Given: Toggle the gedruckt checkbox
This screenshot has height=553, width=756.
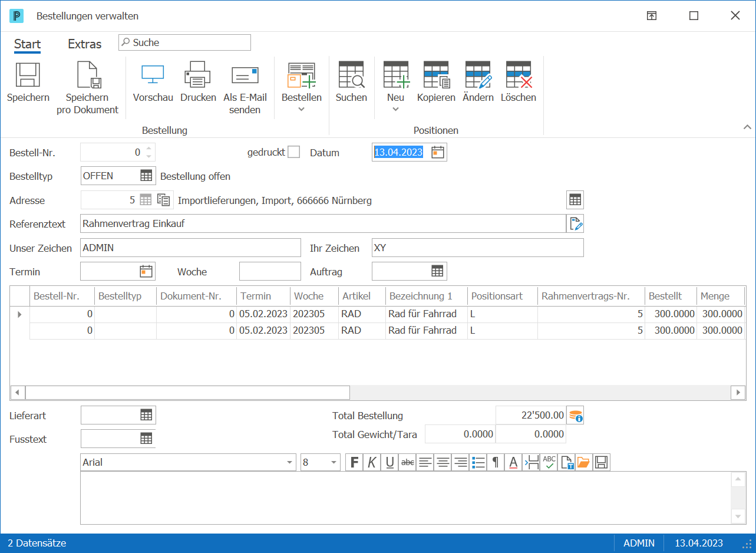Looking at the screenshot, I should point(293,152).
